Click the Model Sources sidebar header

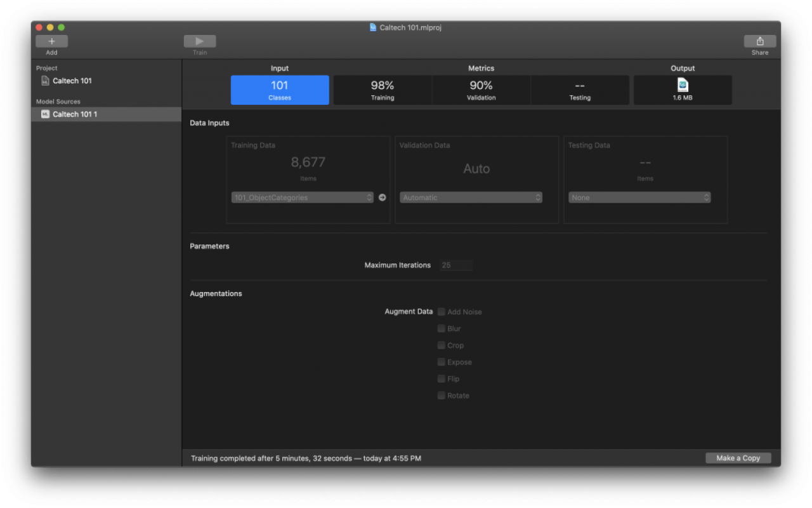58,102
